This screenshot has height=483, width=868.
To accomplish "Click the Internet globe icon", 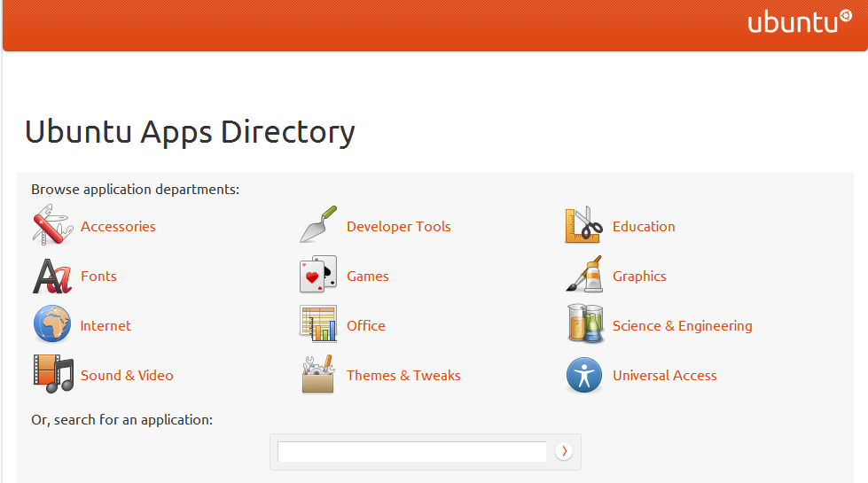I will click(52, 324).
